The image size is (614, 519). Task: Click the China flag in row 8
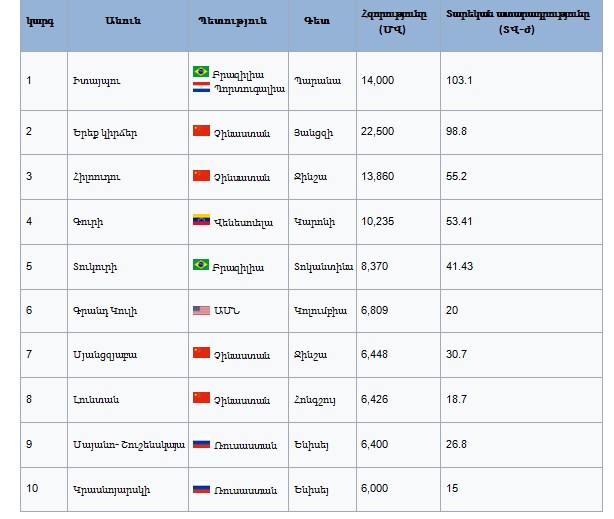tap(201, 400)
